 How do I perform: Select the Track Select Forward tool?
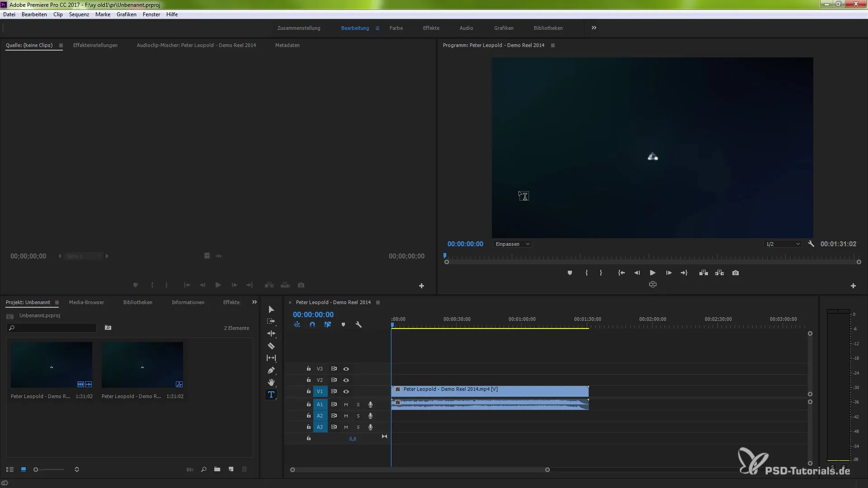click(271, 321)
